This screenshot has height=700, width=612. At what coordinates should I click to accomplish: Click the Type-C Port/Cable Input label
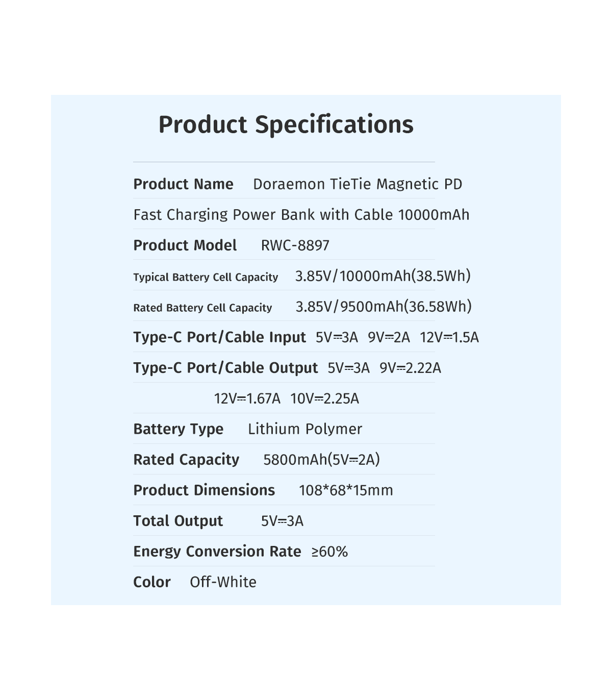point(219,337)
